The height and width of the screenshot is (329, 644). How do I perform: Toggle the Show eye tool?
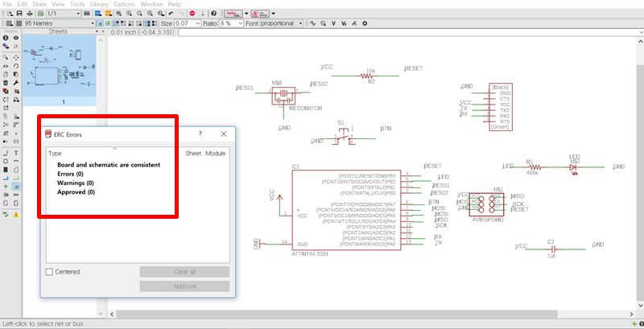coord(16,38)
